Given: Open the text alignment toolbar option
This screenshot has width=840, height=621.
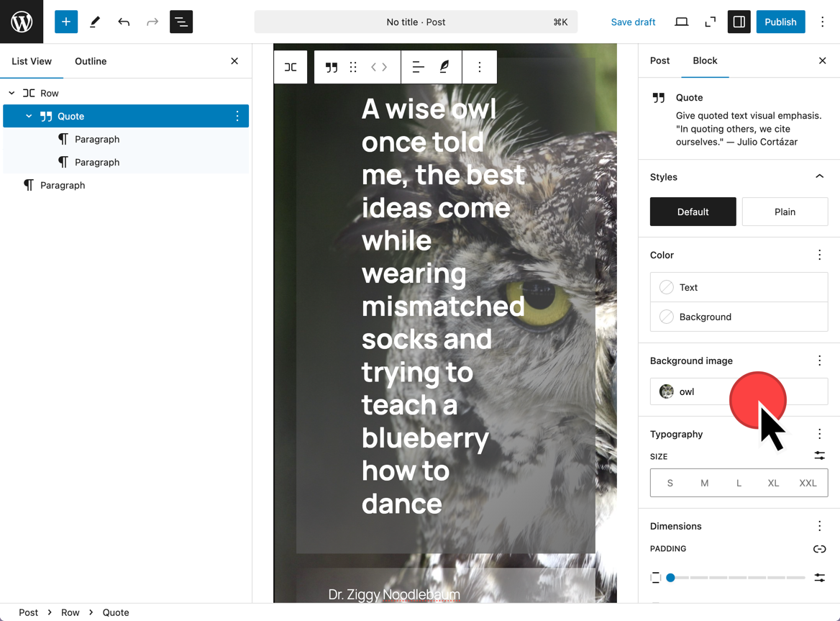Looking at the screenshot, I should pos(417,67).
